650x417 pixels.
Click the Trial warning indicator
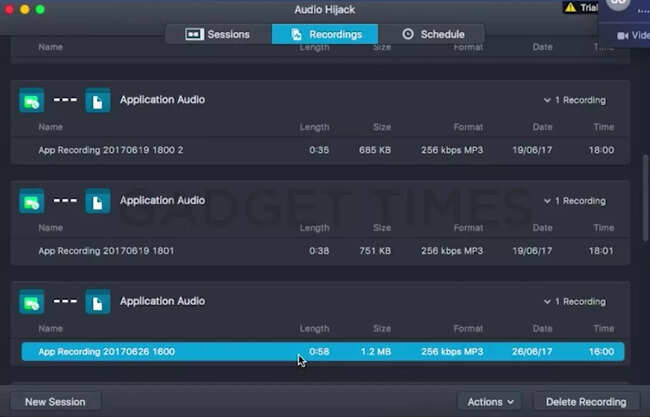pyautogui.click(x=581, y=7)
